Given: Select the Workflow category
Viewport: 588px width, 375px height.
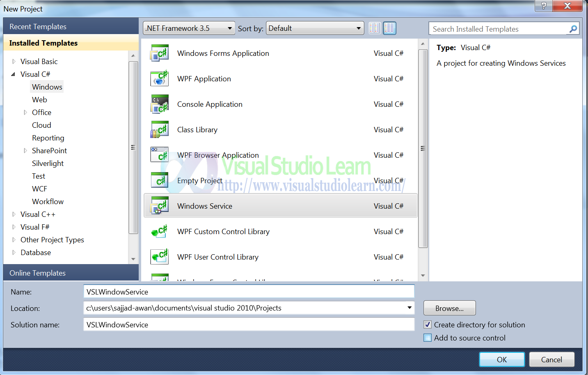Looking at the screenshot, I should [48, 202].
